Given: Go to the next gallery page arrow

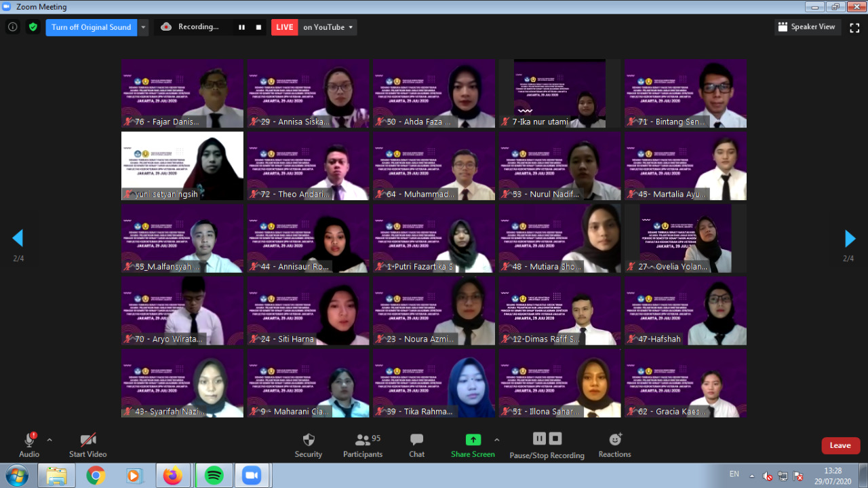Looking at the screenshot, I should click(x=850, y=238).
